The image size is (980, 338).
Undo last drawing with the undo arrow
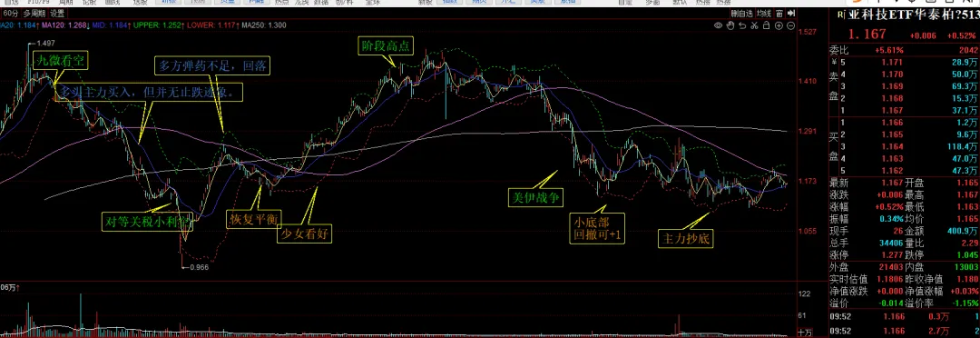coord(742,25)
